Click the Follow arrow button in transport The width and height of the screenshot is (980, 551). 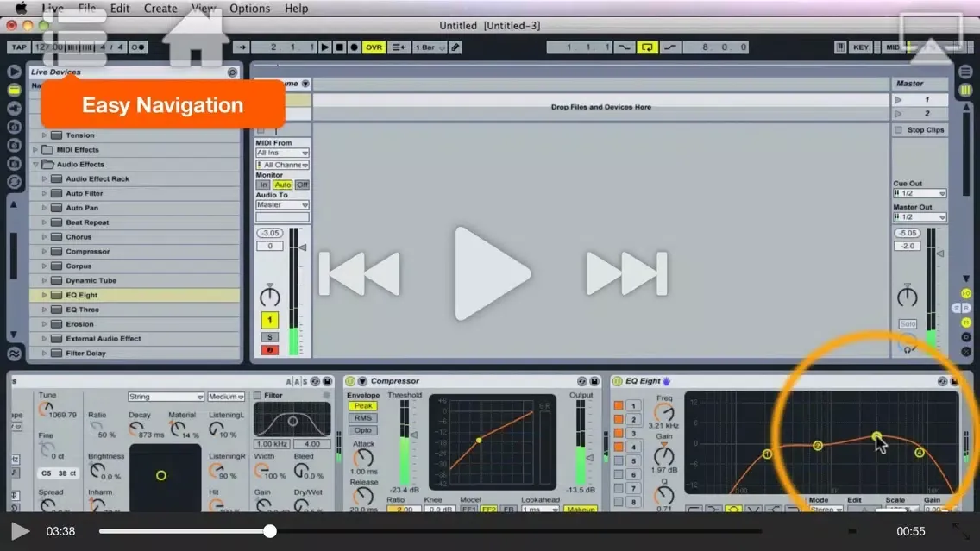click(242, 47)
